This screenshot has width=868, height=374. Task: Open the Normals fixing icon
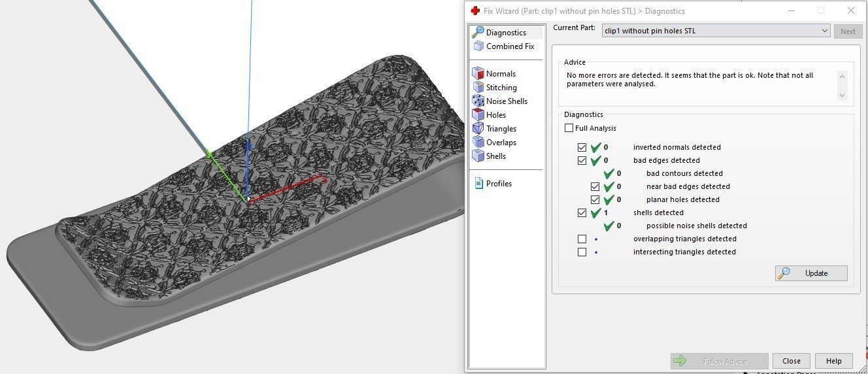(478, 73)
